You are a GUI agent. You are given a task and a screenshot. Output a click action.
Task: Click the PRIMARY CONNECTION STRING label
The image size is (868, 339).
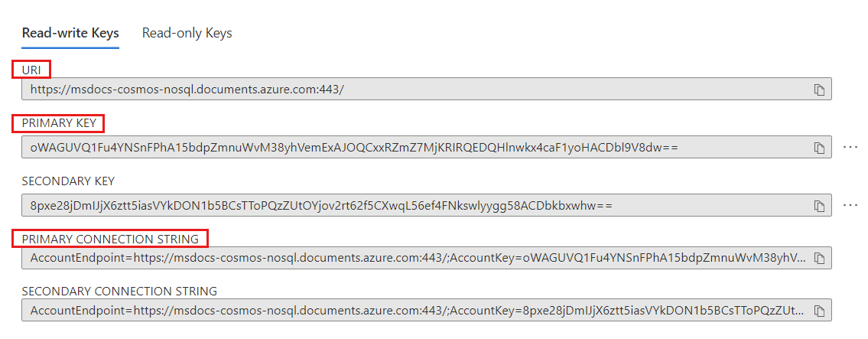pyautogui.click(x=110, y=239)
